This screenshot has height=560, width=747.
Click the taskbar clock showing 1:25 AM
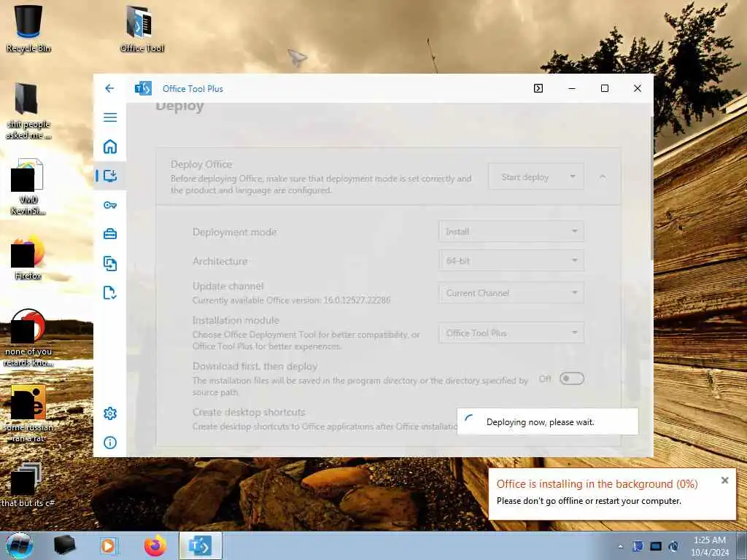[x=709, y=546]
